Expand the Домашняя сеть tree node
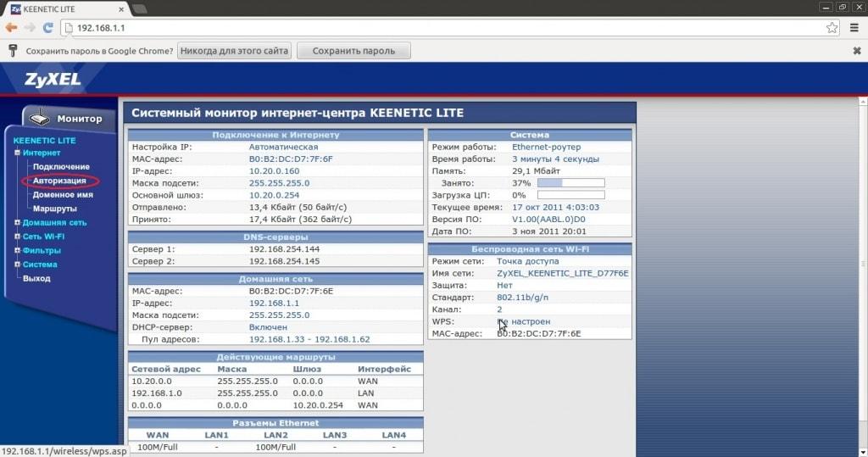This screenshot has height=457, width=868. [17, 222]
